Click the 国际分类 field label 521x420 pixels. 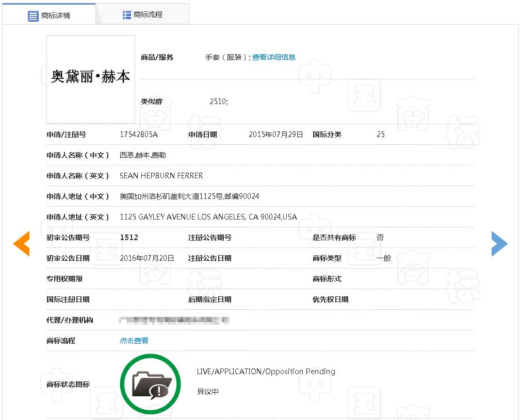pyautogui.click(x=327, y=135)
